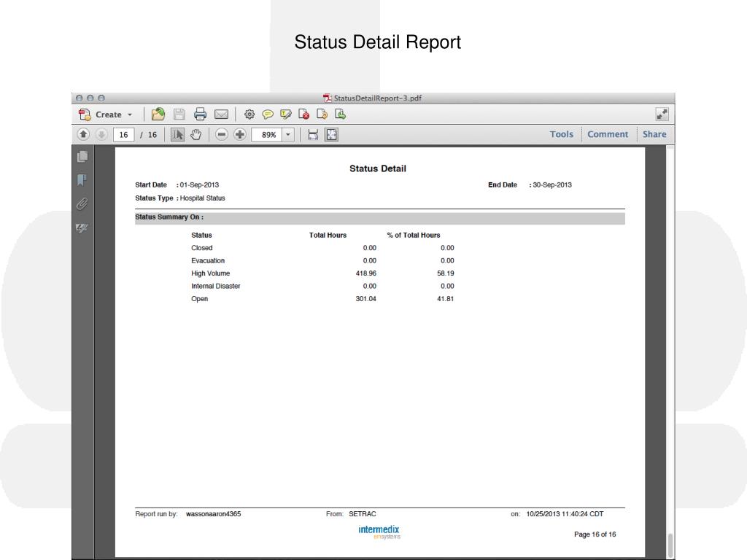Open the zoom level dropdown arrow
747x560 pixels.
(x=287, y=135)
